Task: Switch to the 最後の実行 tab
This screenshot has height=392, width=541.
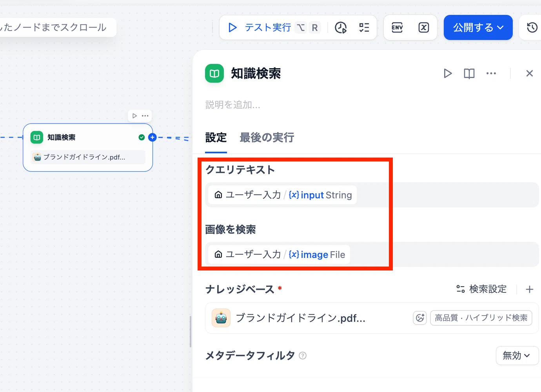Action: click(267, 138)
